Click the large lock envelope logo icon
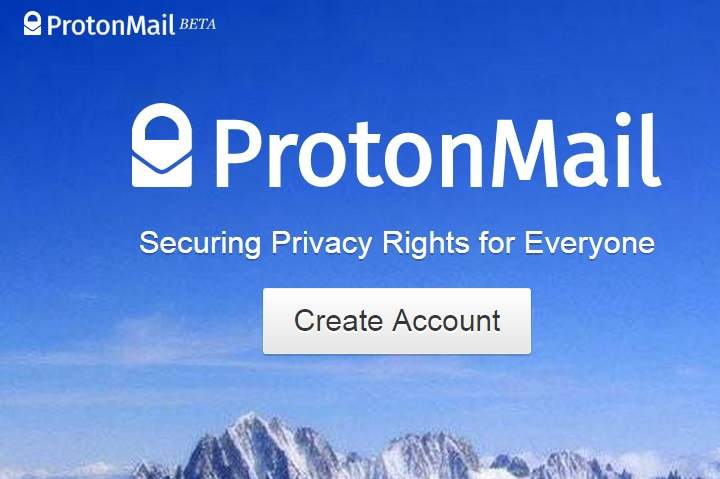The image size is (720, 479). (162, 145)
